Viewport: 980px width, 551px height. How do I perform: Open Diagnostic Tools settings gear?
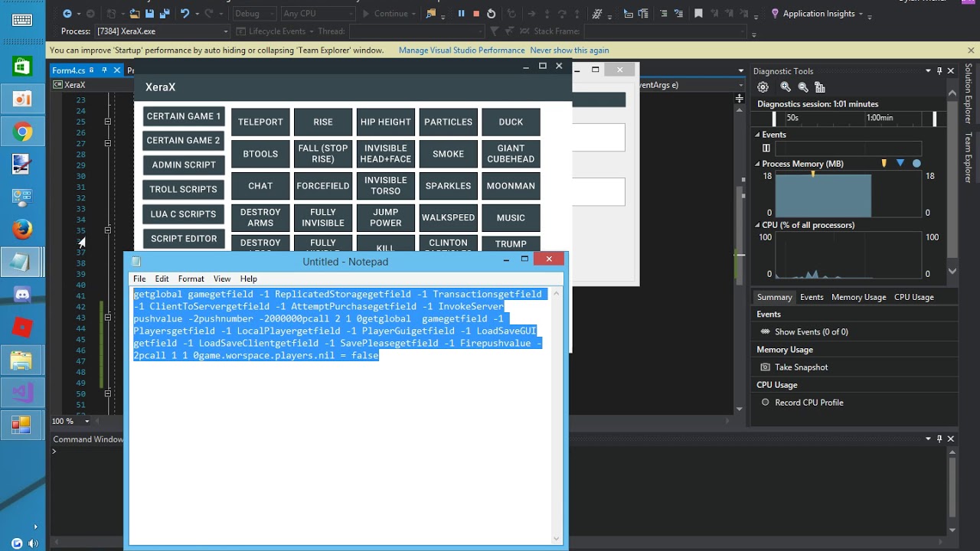click(x=763, y=87)
